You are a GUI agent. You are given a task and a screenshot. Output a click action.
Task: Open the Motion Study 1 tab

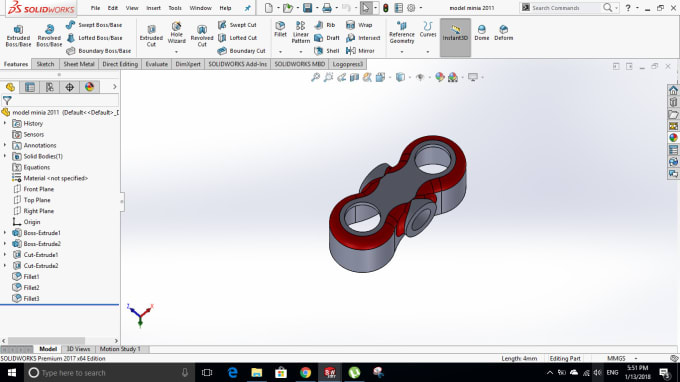(120, 349)
